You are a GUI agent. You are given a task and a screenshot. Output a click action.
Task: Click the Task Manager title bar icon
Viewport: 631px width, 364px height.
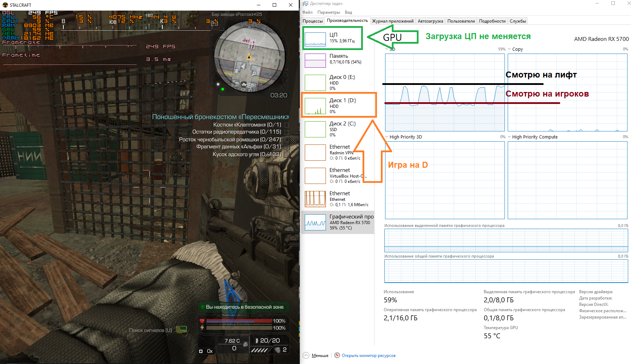(305, 4)
